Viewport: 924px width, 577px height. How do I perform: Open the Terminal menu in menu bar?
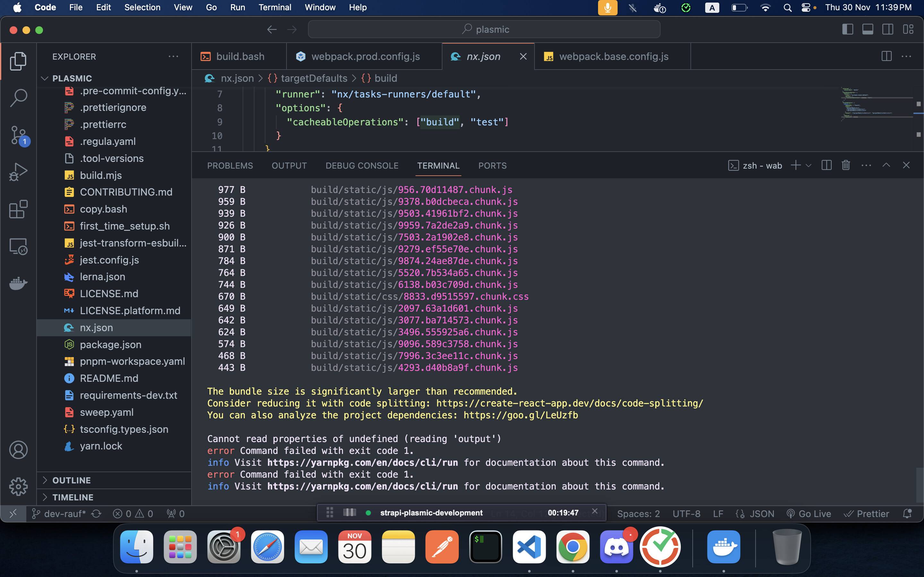pyautogui.click(x=275, y=7)
